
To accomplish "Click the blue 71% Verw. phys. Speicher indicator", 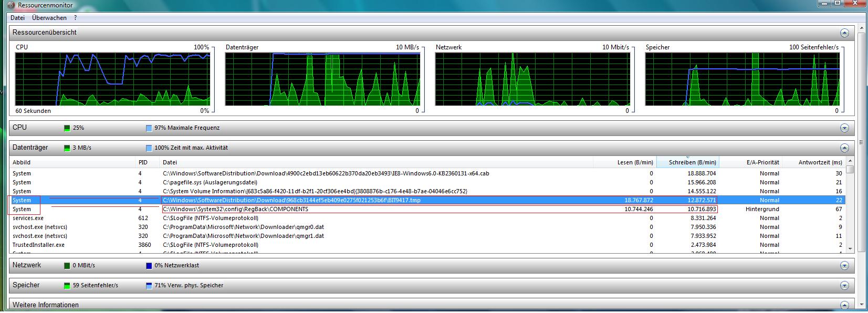I will coord(149,286).
